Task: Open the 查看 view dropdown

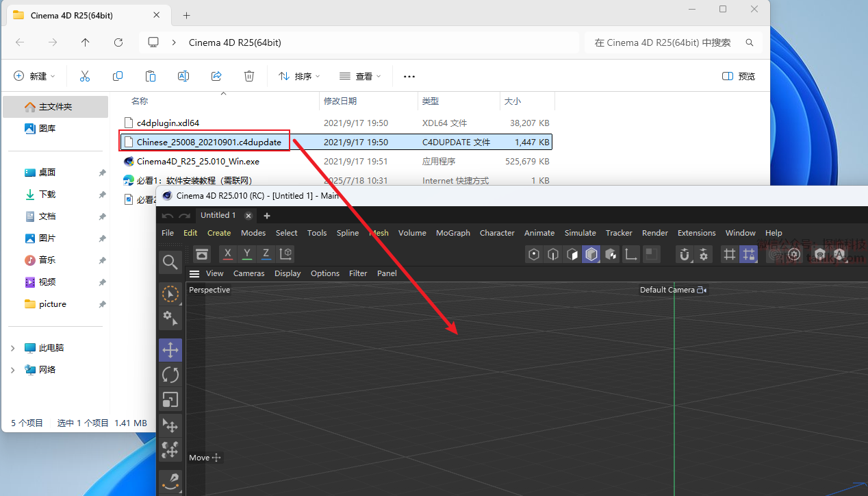Action: click(x=360, y=76)
